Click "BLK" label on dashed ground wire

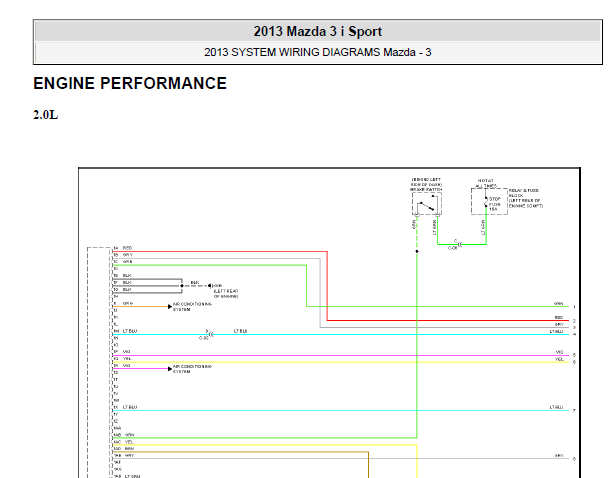point(195,282)
